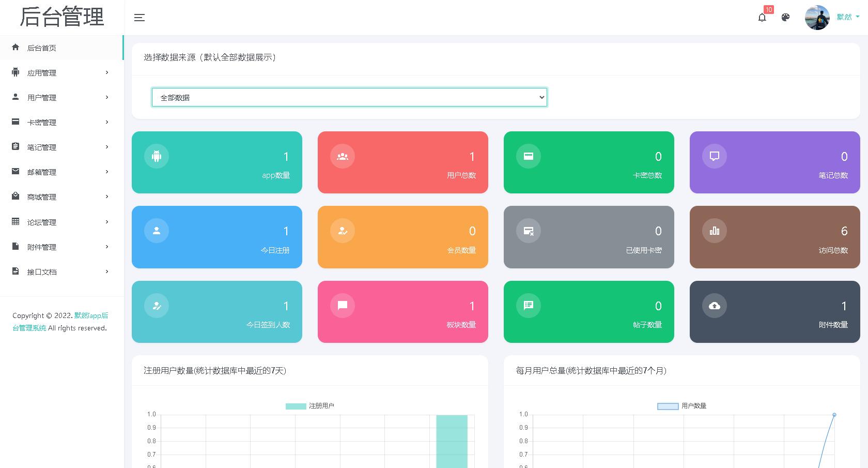Viewport: 868px width, 468px height.
Task: Select the 用户管理 menu item
Action: click(x=41, y=97)
